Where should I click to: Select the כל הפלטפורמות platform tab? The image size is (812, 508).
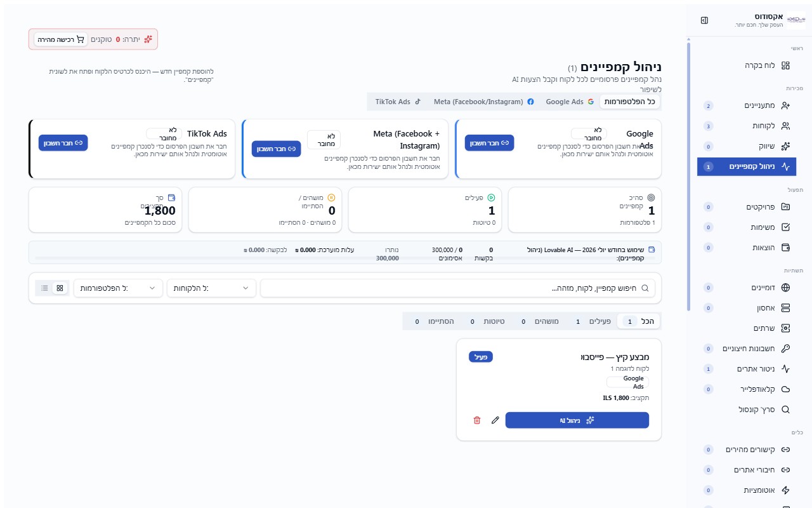pos(631,102)
